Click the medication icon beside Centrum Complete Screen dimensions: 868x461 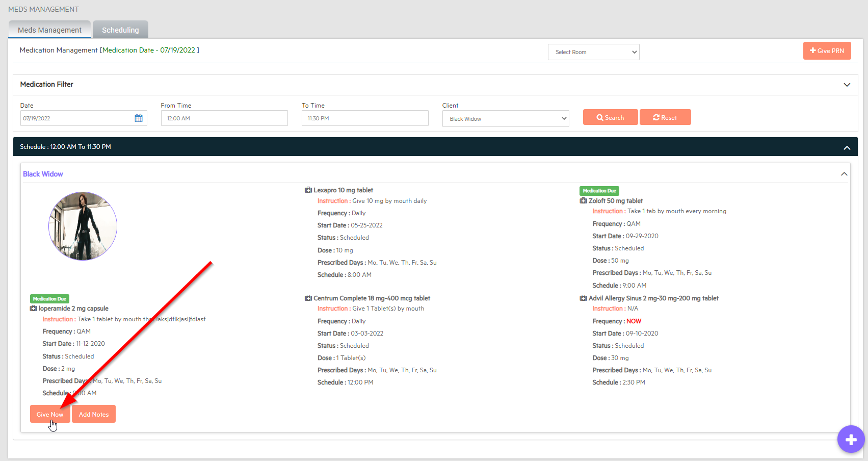point(308,298)
